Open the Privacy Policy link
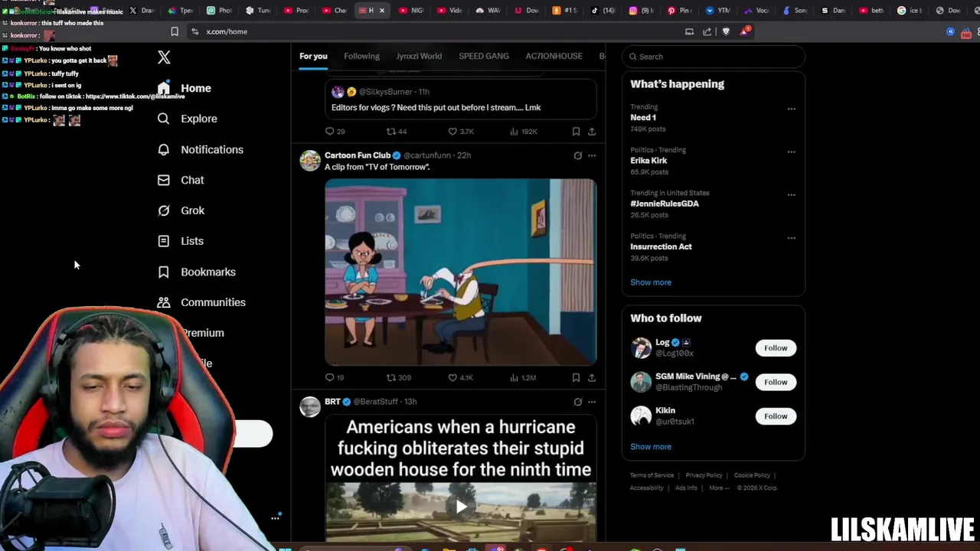Image resolution: width=980 pixels, height=551 pixels. point(704,475)
